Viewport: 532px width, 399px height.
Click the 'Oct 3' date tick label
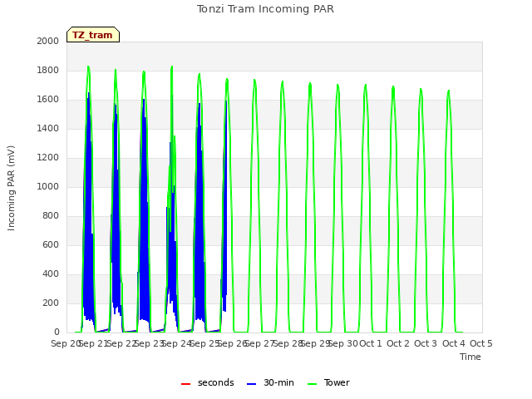(x=426, y=343)
